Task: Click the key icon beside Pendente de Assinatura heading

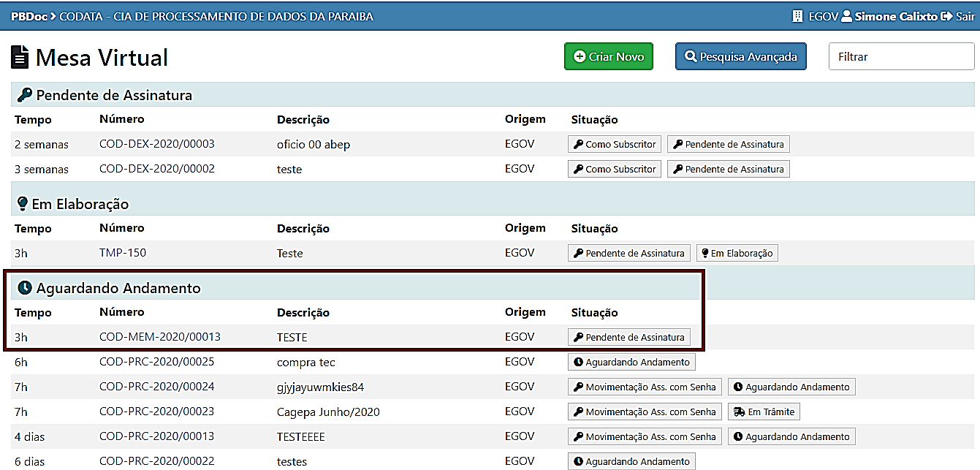Action: [x=25, y=95]
